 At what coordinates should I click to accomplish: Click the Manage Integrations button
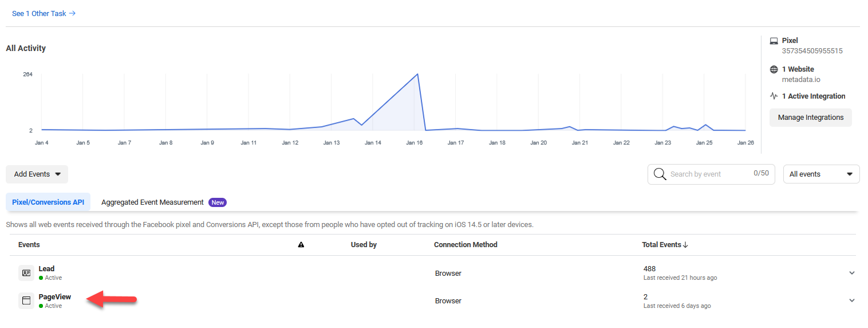(810, 118)
